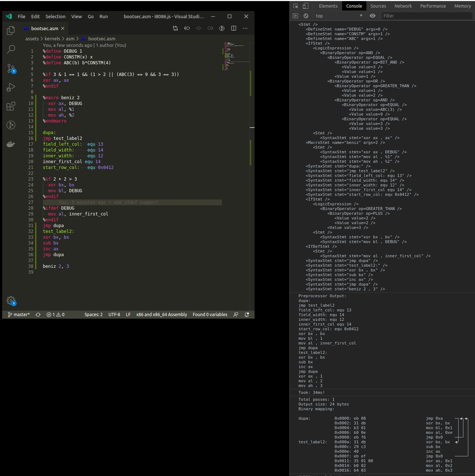475x476 pixels.
Task: Show the console sidebar
Action: click(295, 16)
